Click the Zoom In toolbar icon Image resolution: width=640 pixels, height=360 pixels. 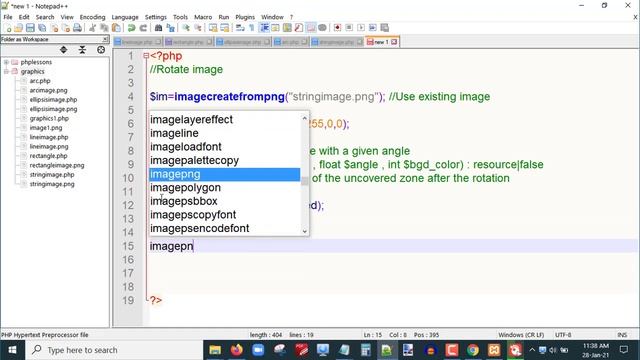pyautogui.click(x=186, y=28)
